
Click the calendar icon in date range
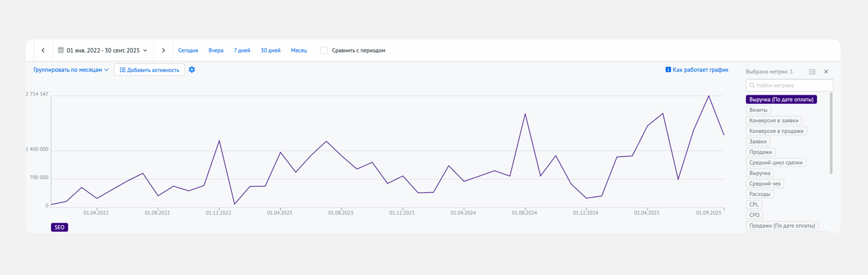coord(61,50)
